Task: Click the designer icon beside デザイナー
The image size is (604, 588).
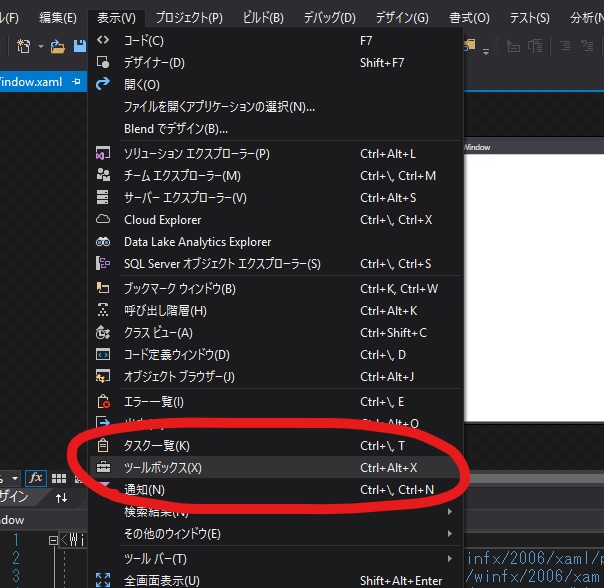Action: pyautogui.click(x=103, y=62)
